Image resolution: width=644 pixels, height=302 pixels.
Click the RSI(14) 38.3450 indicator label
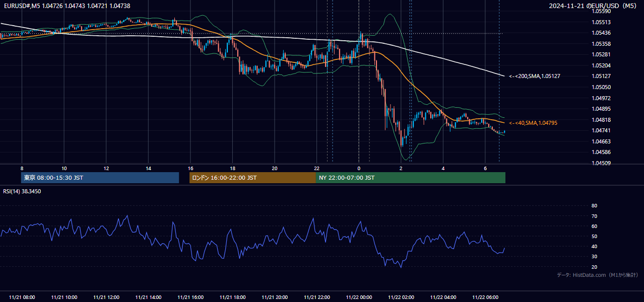tap(22, 191)
